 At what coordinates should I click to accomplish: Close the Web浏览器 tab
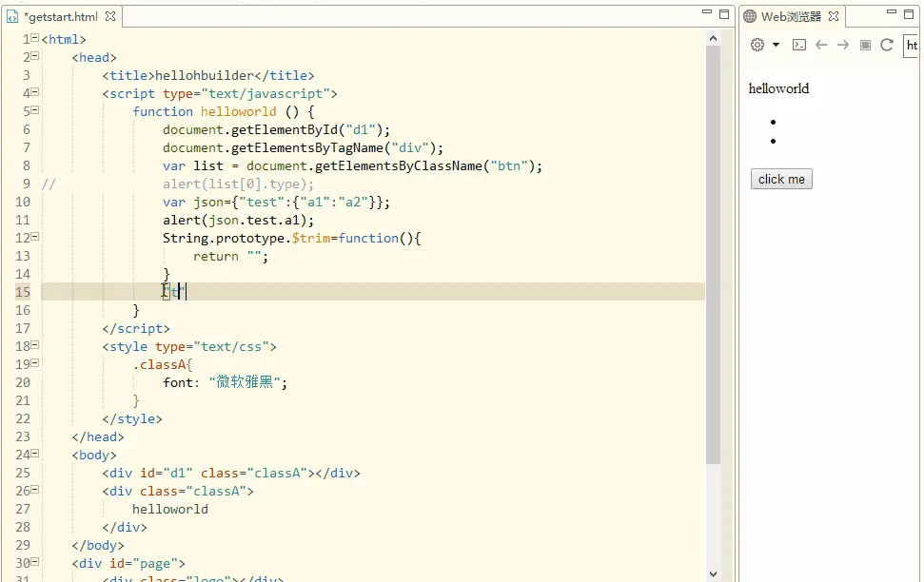pyautogui.click(x=834, y=16)
